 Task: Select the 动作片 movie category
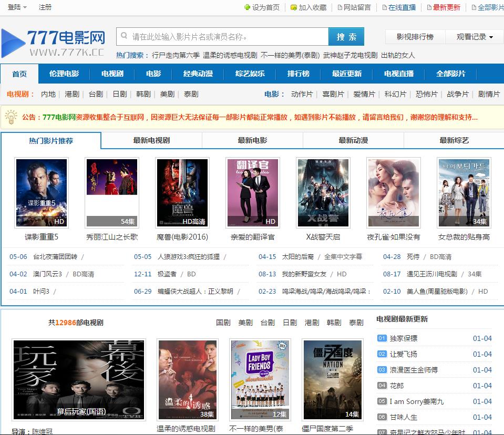pyautogui.click(x=302, y=94)
